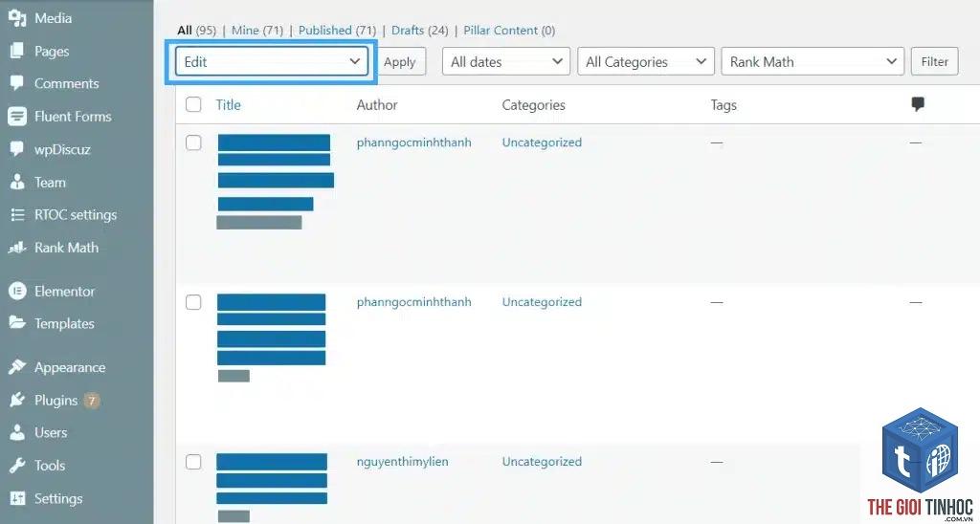This screenshot has height=524, width=980.
Task: Check the second phanngocminhthanh post checkbox
Action: pos(193,302)
